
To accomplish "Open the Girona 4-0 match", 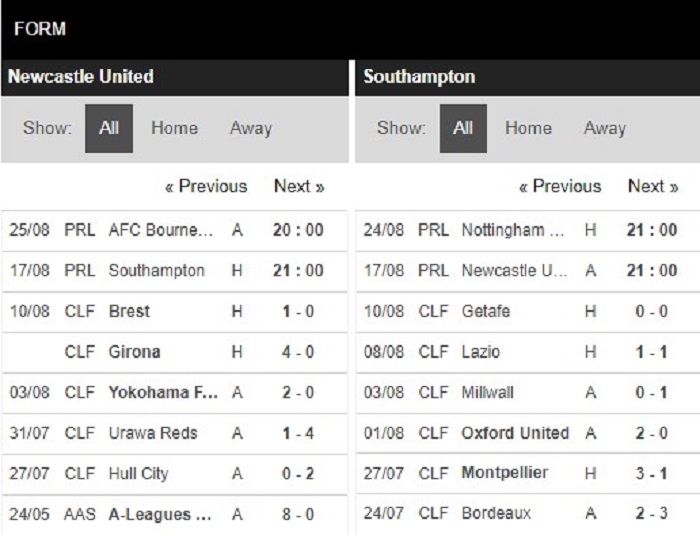I will 175,352.
